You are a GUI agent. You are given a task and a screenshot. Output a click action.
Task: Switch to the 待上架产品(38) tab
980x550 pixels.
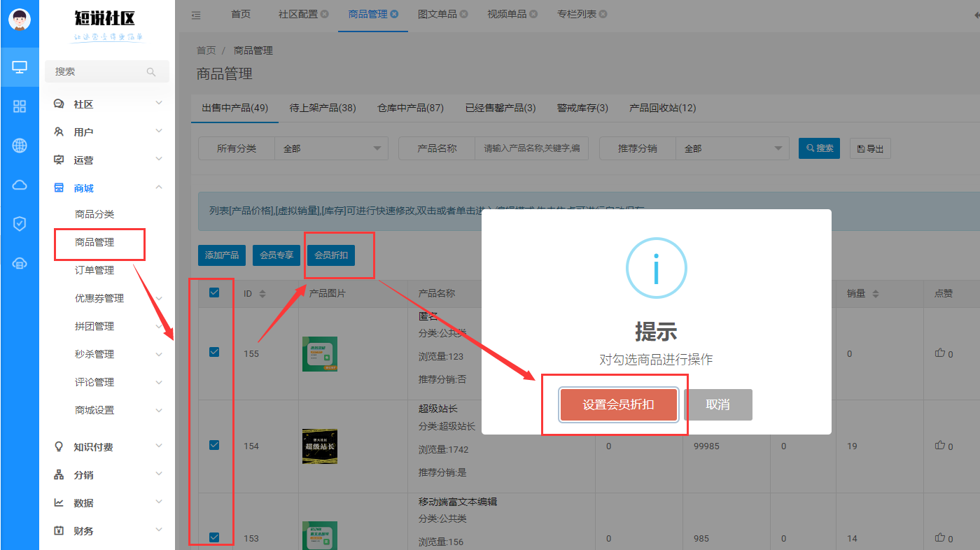pyautogui.click(x=323, y=108)
